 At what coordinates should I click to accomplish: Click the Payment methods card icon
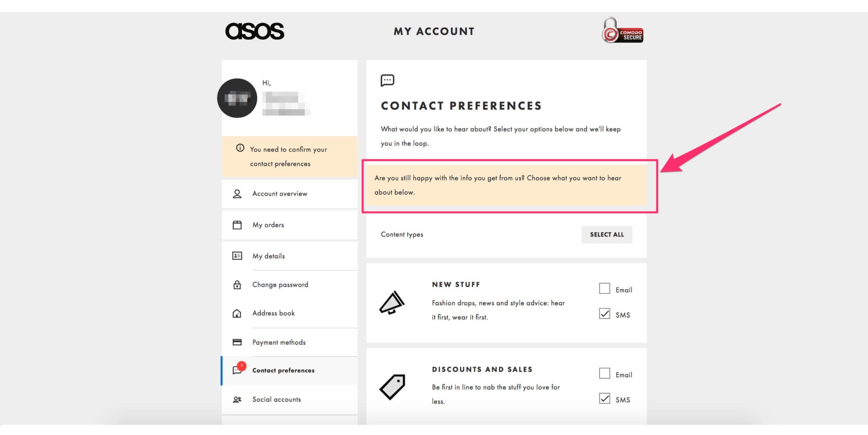236,342
